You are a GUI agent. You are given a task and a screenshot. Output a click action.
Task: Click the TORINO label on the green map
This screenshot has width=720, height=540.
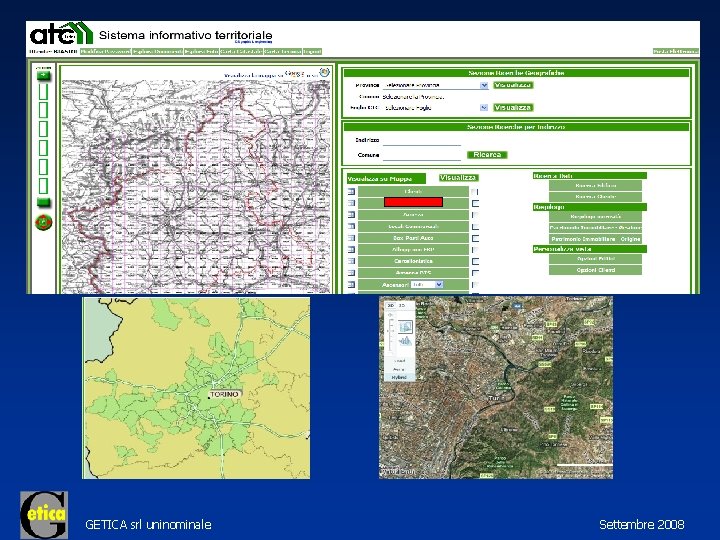[225, 394]
